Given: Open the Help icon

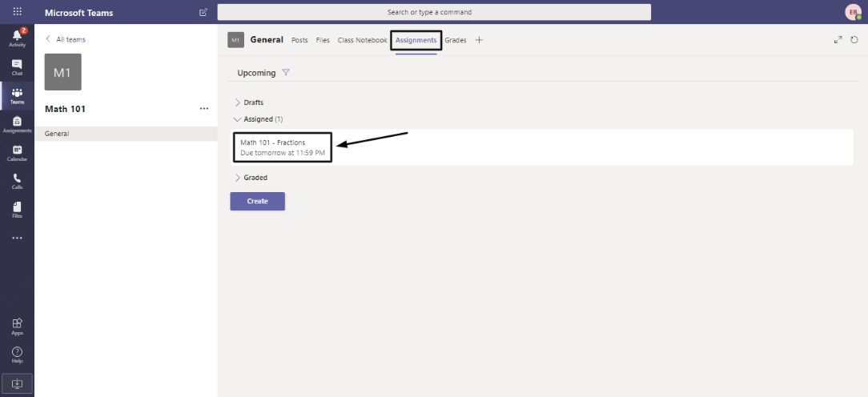Looking at the screenshot, I should (x=17, y=355).
